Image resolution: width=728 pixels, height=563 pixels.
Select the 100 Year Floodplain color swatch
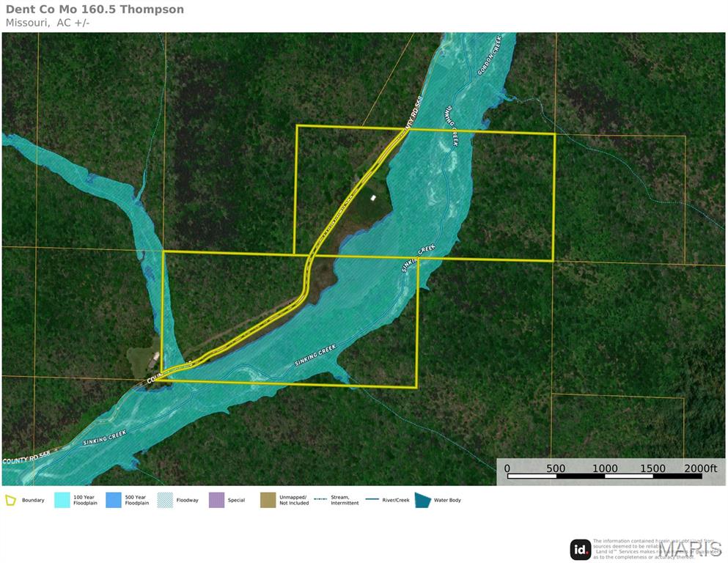[x=62, y=501]
